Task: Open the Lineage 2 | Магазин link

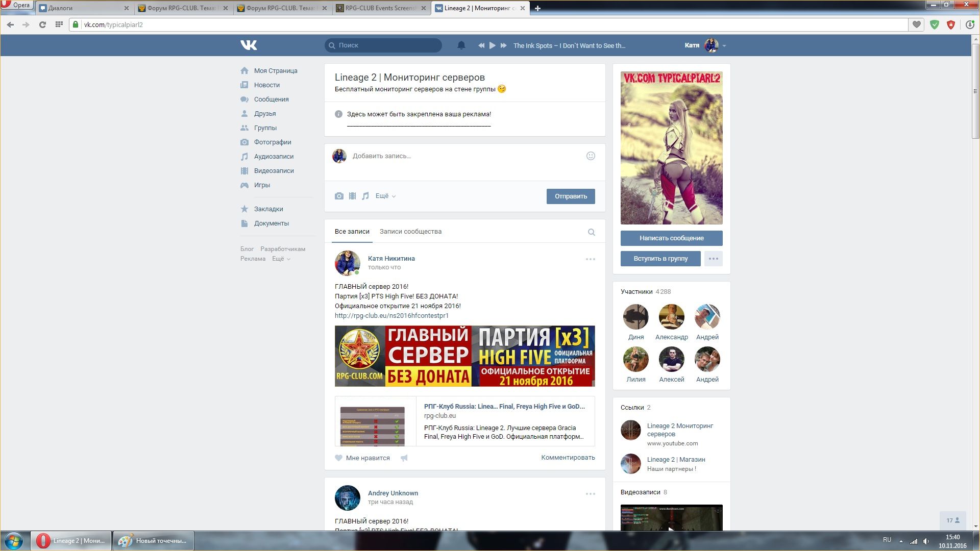Action: 676,460
